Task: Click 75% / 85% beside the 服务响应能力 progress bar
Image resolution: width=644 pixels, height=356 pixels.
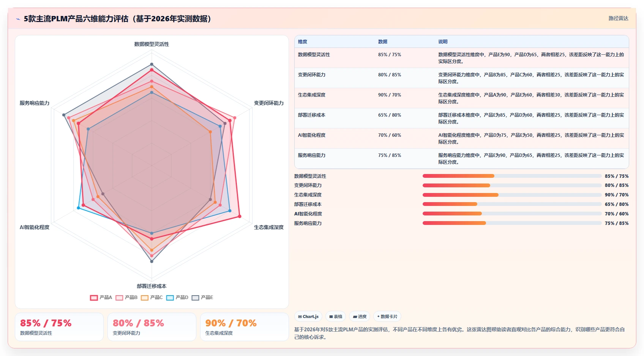Action: [x=617, y=223]
